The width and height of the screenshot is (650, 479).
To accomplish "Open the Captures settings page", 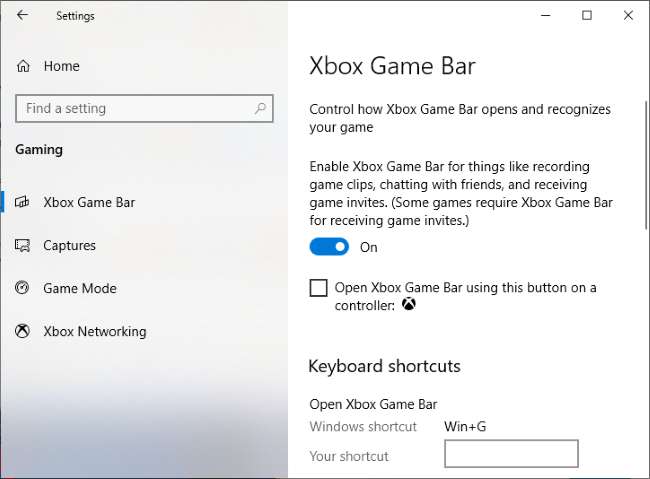I will click(x=69, y=246).
